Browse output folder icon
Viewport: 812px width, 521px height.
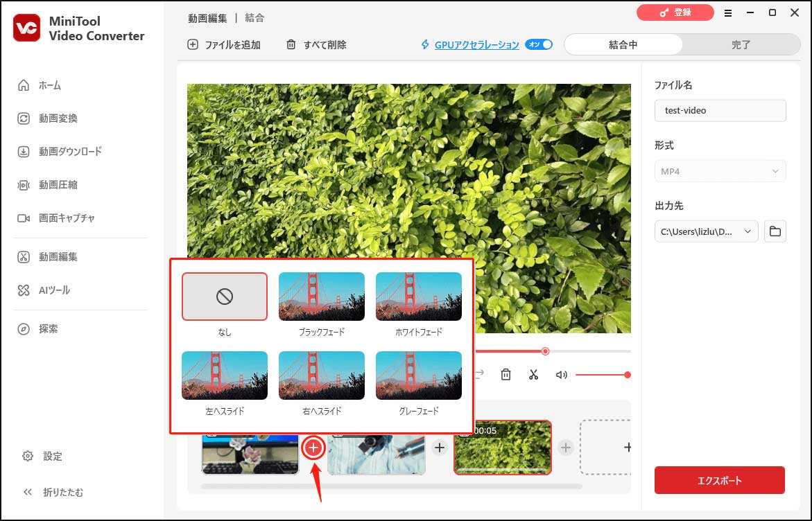click(x=775, y=231)
